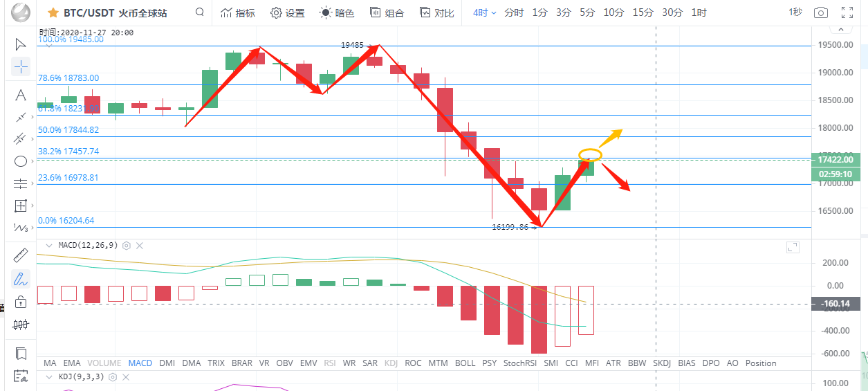Toggle BTC/USDT favorite star
The height and width of the screenshot is (391, 868).
pos(53,12)
